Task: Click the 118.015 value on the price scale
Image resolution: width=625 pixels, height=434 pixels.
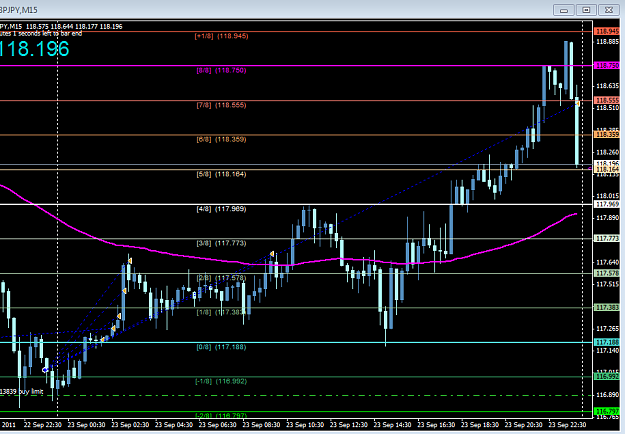Action: 608,196
